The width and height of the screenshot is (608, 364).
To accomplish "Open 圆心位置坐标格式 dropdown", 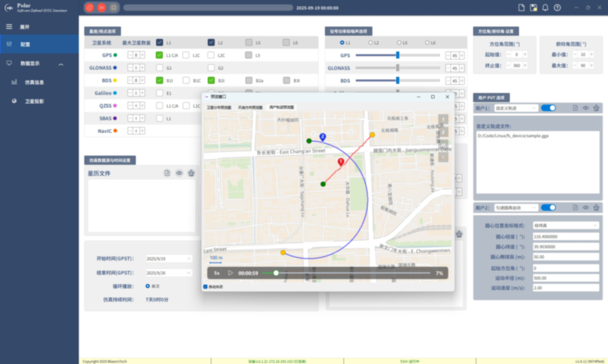I will [566, 225].
